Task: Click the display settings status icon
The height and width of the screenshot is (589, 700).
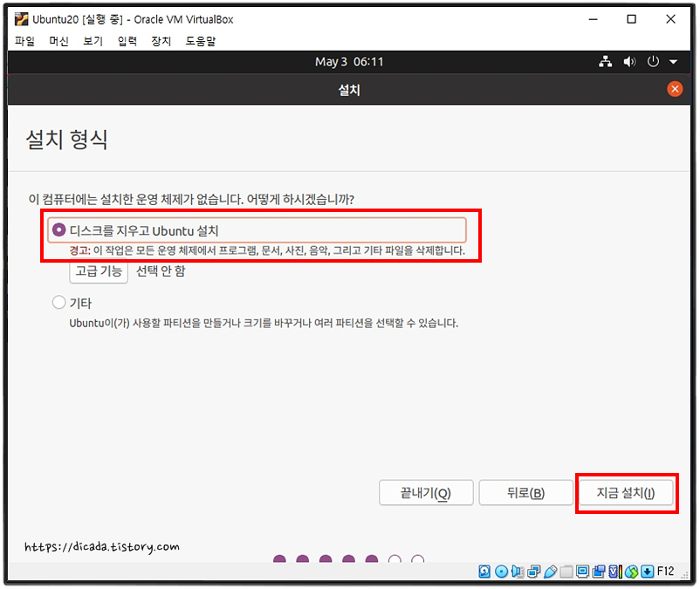Action: pos(582,572)
